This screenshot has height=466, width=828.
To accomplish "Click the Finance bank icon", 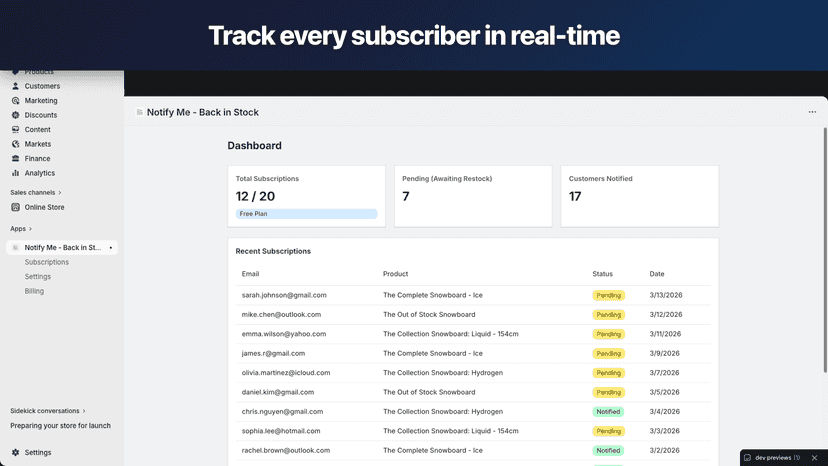I will 15,159.
